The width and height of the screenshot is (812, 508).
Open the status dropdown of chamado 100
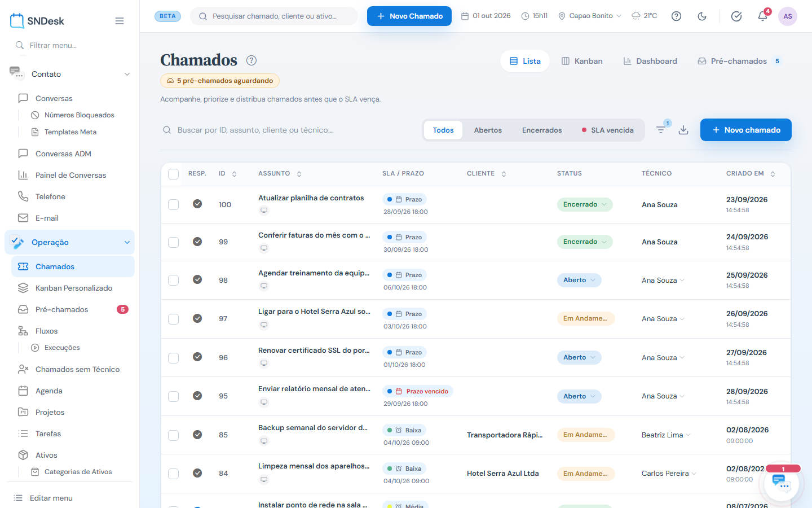click(585, 204)
